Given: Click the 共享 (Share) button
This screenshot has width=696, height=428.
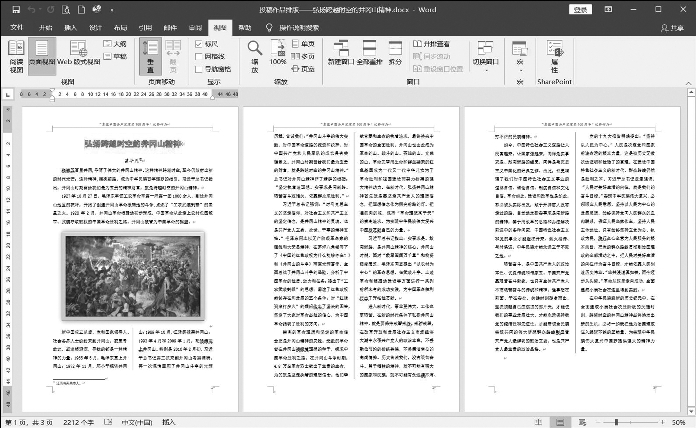Looking at the screenshot, I should click(672, 28).
